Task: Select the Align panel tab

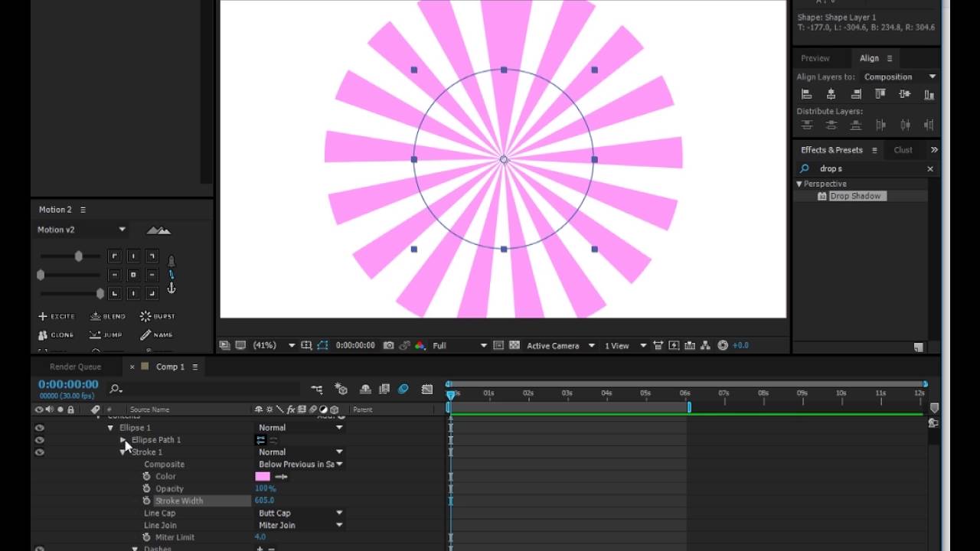Action: coord(869,58)
